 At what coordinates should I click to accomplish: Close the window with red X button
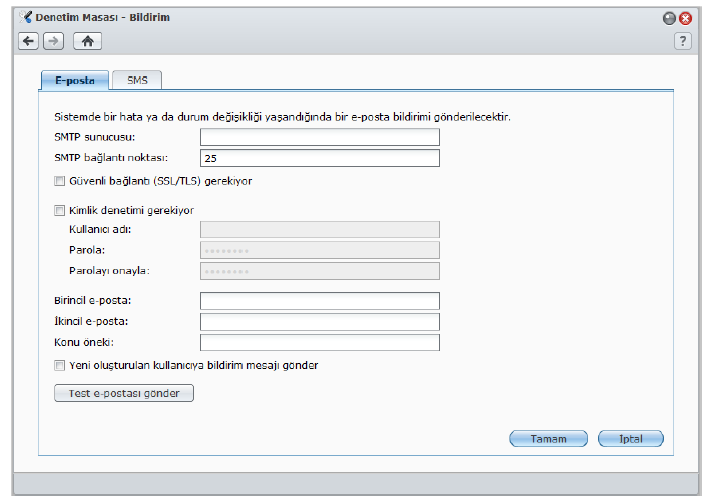pyautogui.click(x=685, y=18)
